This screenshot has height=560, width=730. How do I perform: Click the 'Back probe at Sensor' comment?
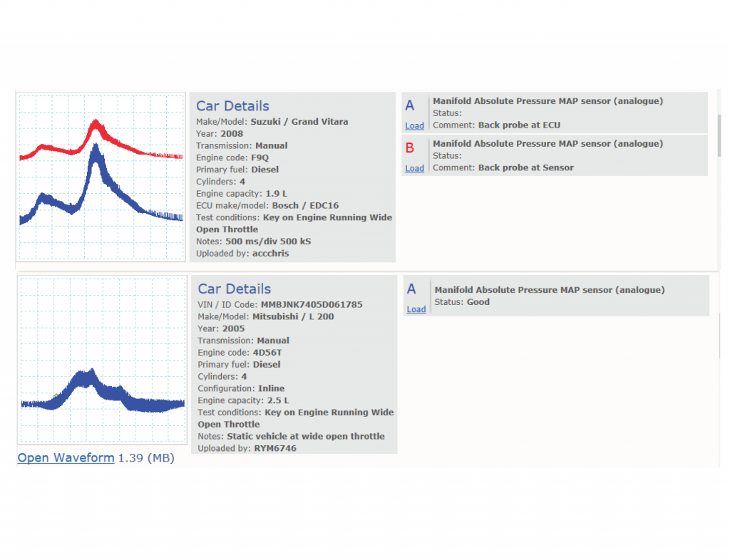(x=525, y=168)
